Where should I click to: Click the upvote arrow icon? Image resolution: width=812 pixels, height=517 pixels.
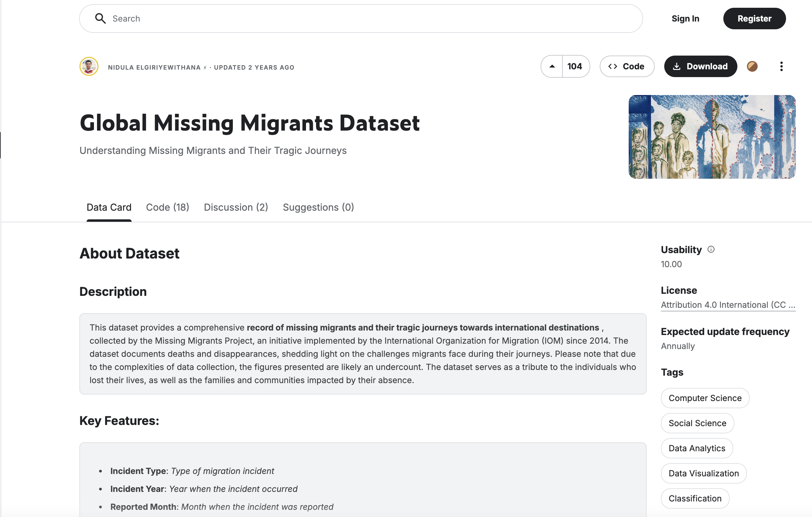[552, 66]
